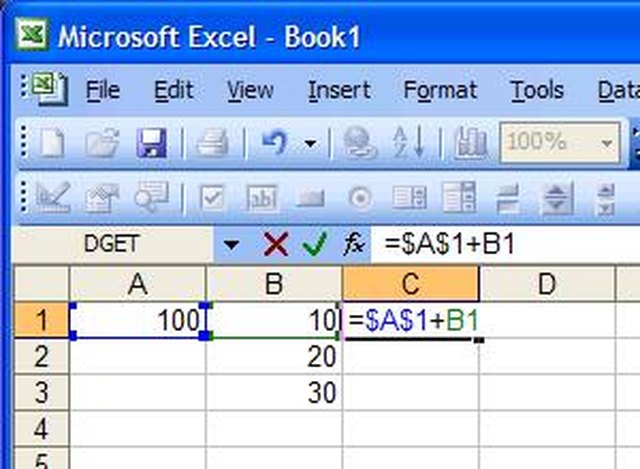Click the Chart Wizard icon
This screenshot has height=469, width=640.
[x=470, y=142]
